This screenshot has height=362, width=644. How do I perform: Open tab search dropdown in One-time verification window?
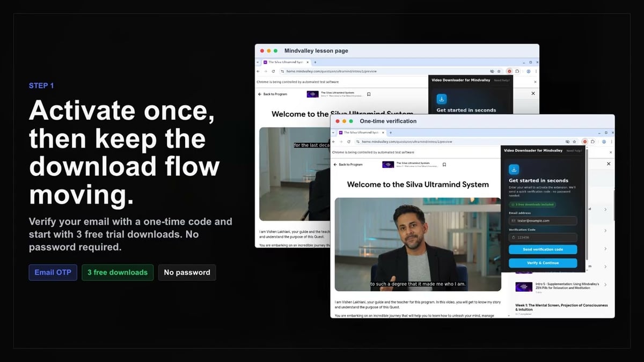[x=333, y=132]
